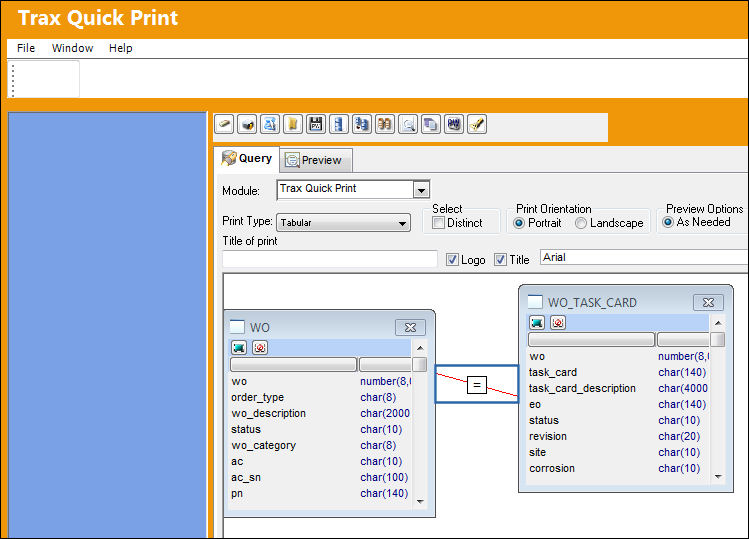This screenshot has width=749, height=539.
Task: Click the WO table name column header
Action: [294, 364]
